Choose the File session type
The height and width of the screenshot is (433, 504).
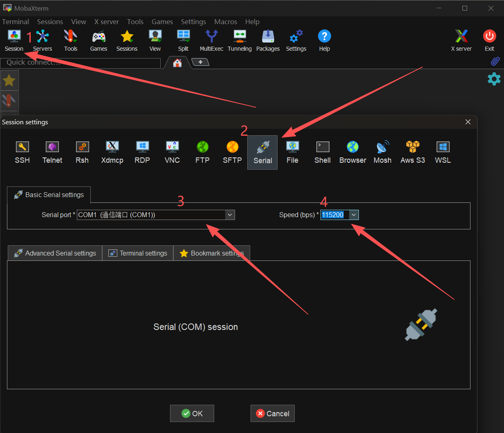(292, 152)
